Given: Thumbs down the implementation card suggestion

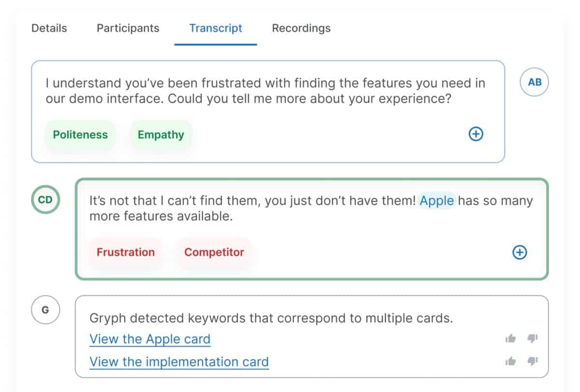Looking at the screenshot, I should coord(533,361).
